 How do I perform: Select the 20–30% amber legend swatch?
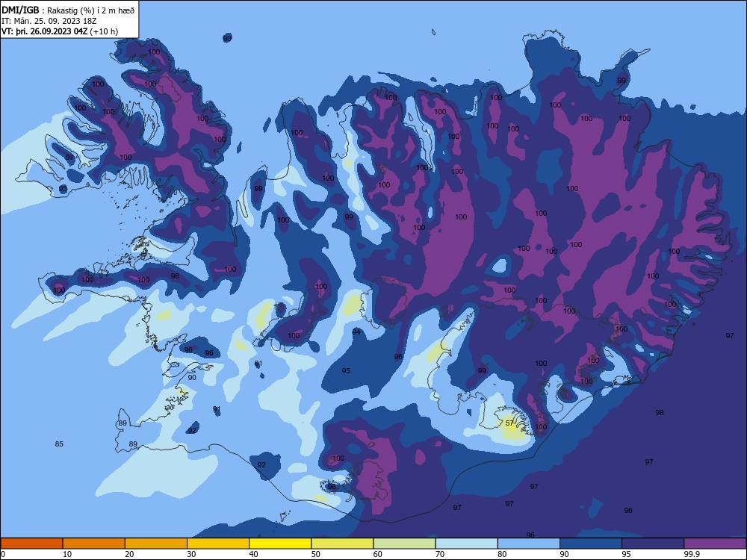click(x=156, y=544)
